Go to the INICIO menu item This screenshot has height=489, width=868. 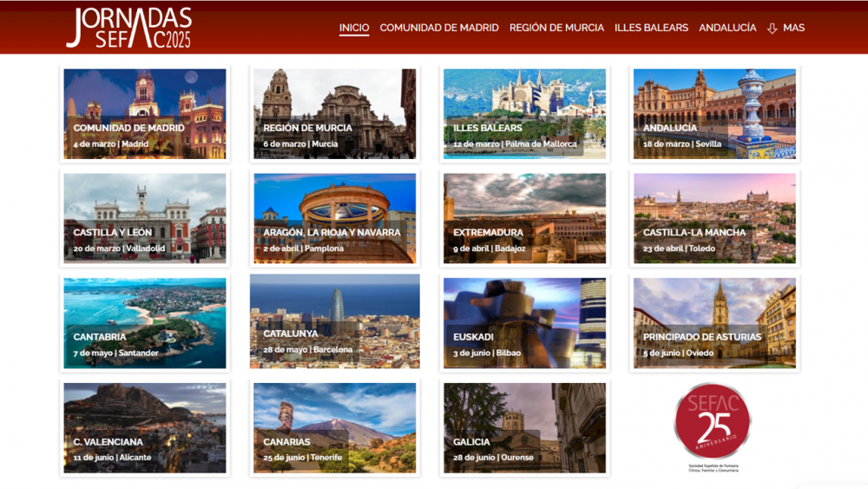354,28
